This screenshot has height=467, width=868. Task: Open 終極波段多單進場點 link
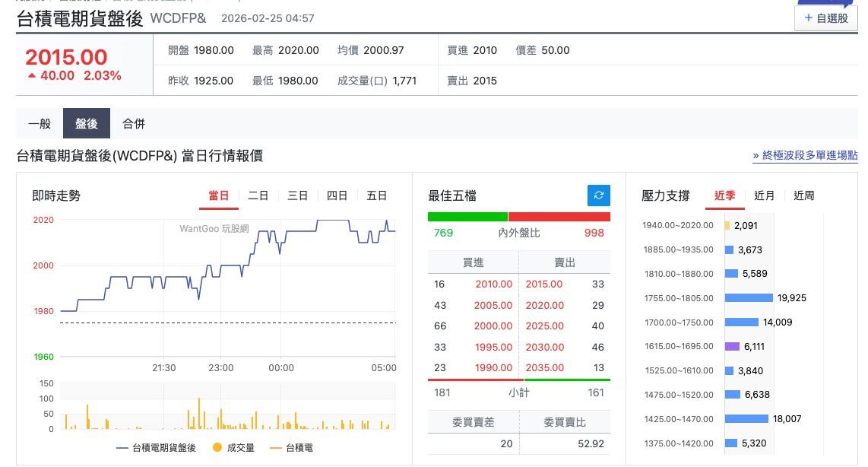tap(805, 155)
